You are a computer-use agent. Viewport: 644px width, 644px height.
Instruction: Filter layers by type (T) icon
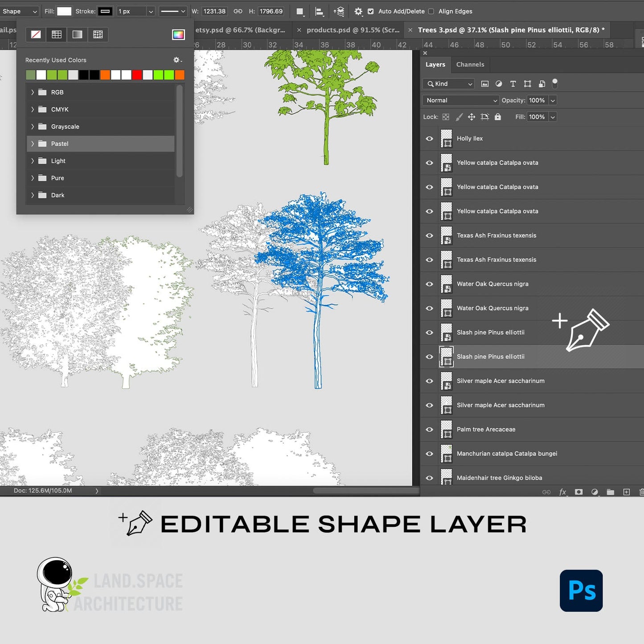click(513, 84)
